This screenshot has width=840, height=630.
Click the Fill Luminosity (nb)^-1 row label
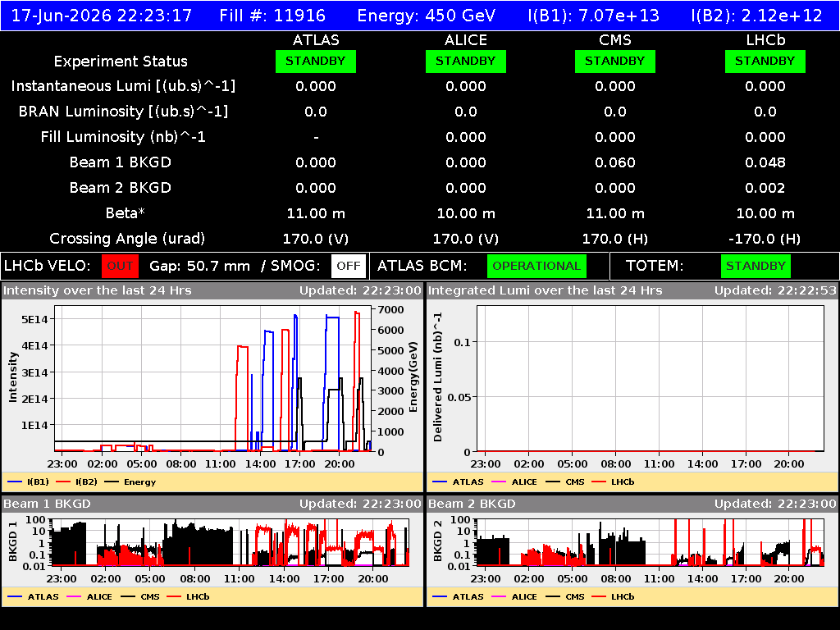pyautogui.click(x=123, y=137)
